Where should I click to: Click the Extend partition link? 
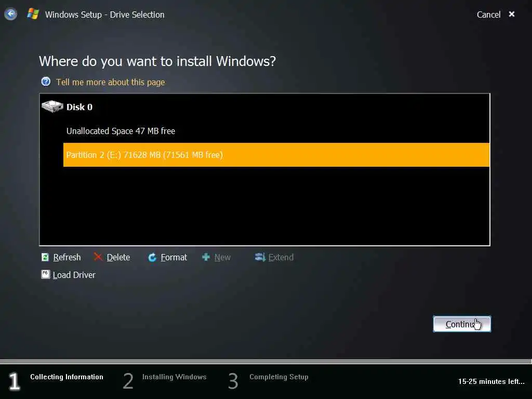[281, 258]
